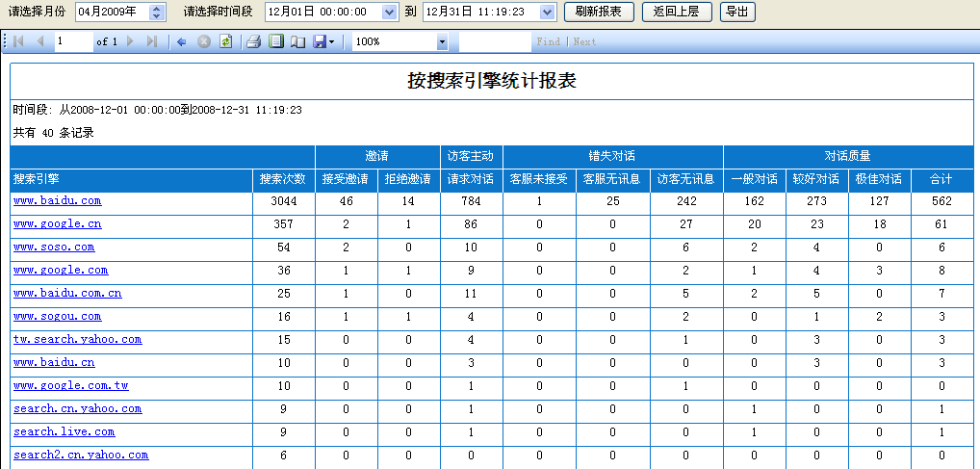Click the print report icon
This screenshot has height=469, width=980.
tap(254, 42)
